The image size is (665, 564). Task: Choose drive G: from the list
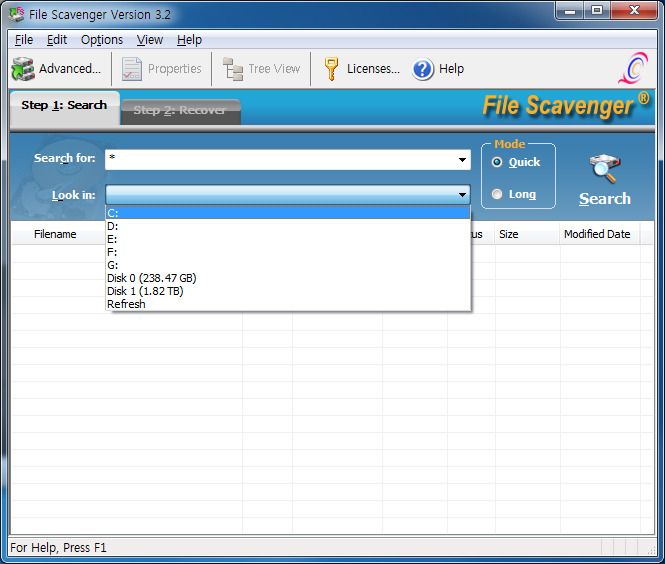pyautogui.click(x=288, y=265)
